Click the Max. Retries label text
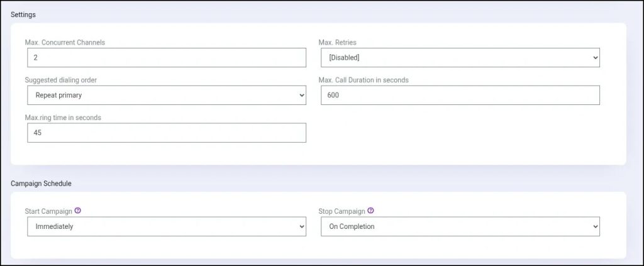 point(338,43)
